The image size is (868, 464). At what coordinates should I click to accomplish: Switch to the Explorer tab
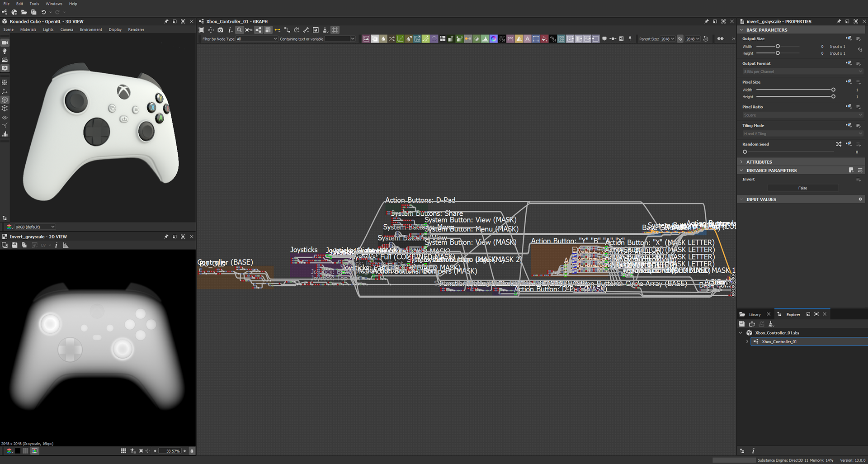click(x=793, y=314)
